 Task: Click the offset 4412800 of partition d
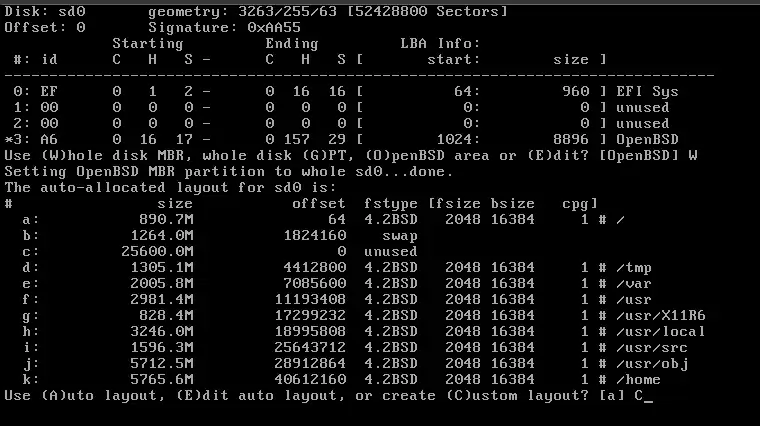point(315,267)
